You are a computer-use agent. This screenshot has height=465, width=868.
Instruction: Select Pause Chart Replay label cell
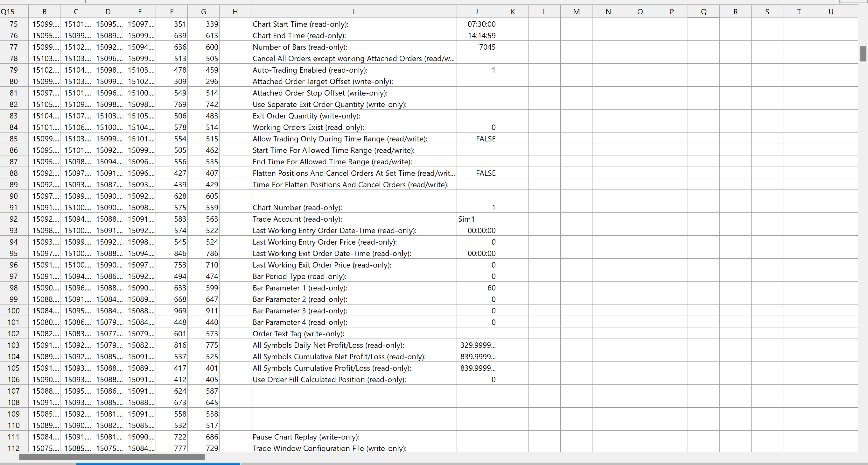pos(353,437)
